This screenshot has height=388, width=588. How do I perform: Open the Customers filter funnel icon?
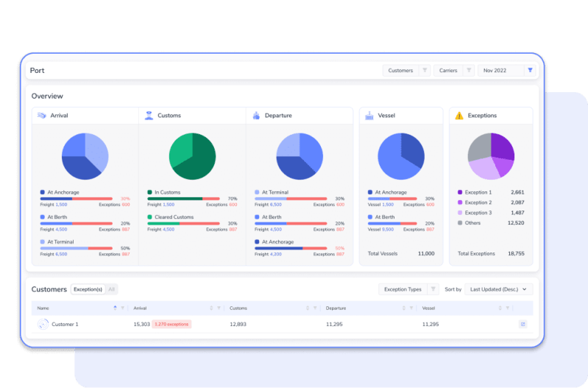click(425, 70)
